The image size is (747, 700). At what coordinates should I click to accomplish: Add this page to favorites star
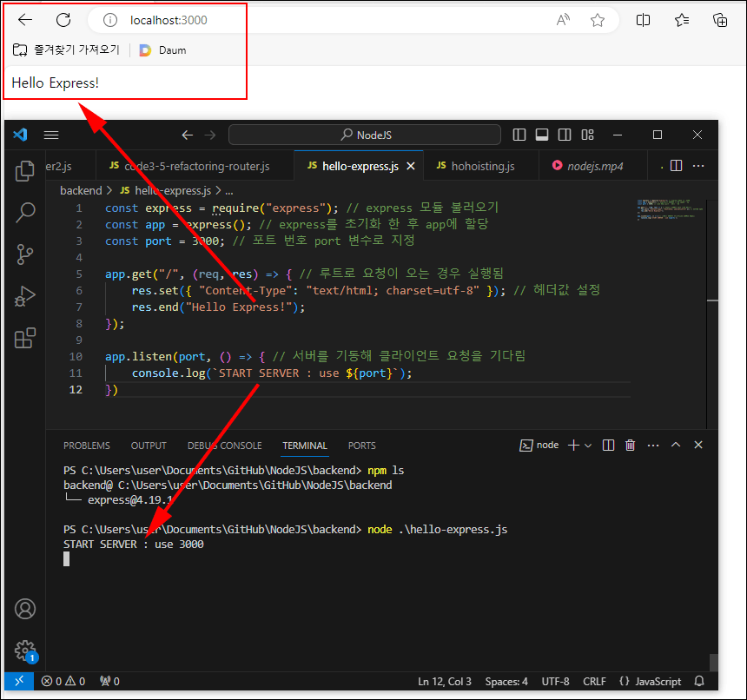point(598,20)
